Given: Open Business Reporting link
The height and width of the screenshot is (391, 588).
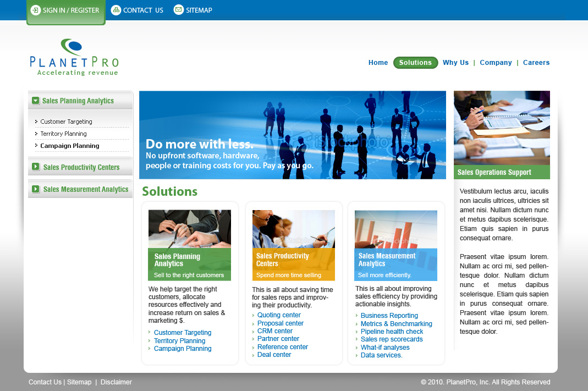Looking at the screenshot, I should pyautogui.click(x=389, y=316).
